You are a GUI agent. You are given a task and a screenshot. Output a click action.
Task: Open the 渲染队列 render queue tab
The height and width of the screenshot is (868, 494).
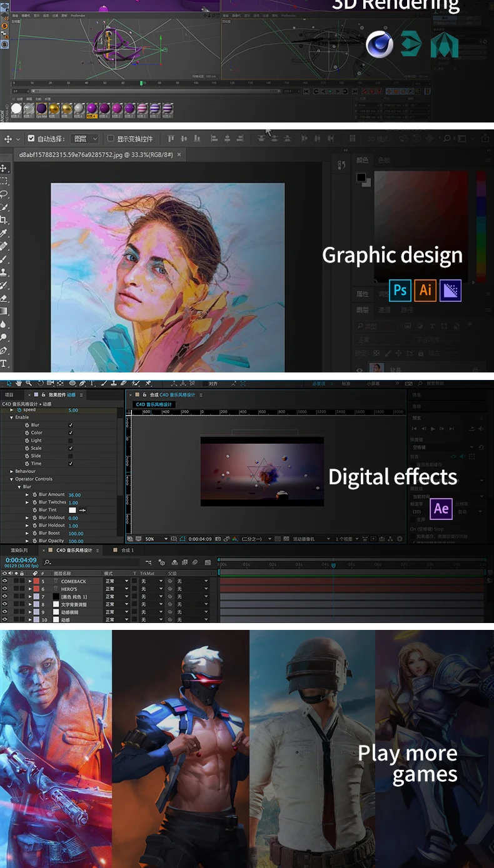tap(19, 551)
